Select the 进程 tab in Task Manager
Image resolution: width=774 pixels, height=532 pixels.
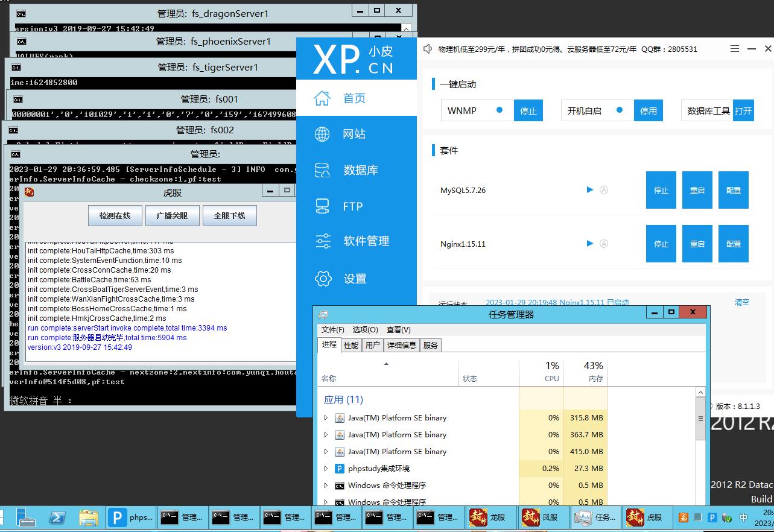tap(329, 344)
